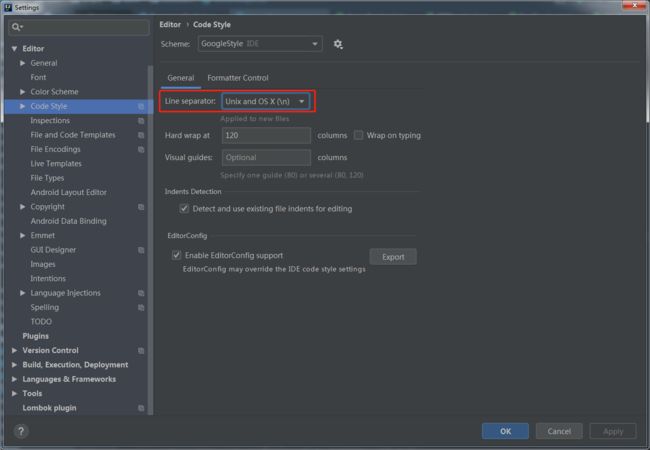Viewport: 650px width, 450px height.
Task: Click the Export button
Action: 393,257
